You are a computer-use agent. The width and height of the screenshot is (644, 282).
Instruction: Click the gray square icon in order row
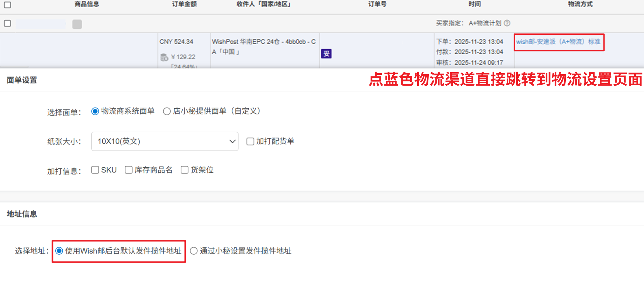coord(77,24)
